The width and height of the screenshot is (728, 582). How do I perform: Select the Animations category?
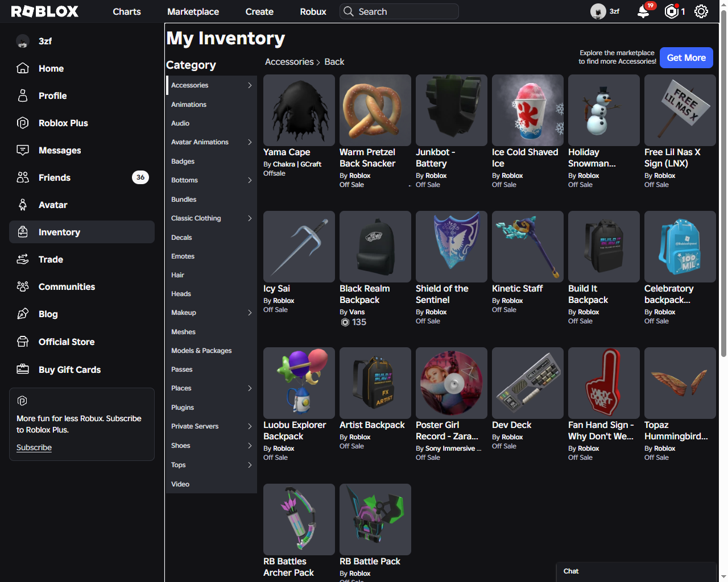click(x=211, y=105)
